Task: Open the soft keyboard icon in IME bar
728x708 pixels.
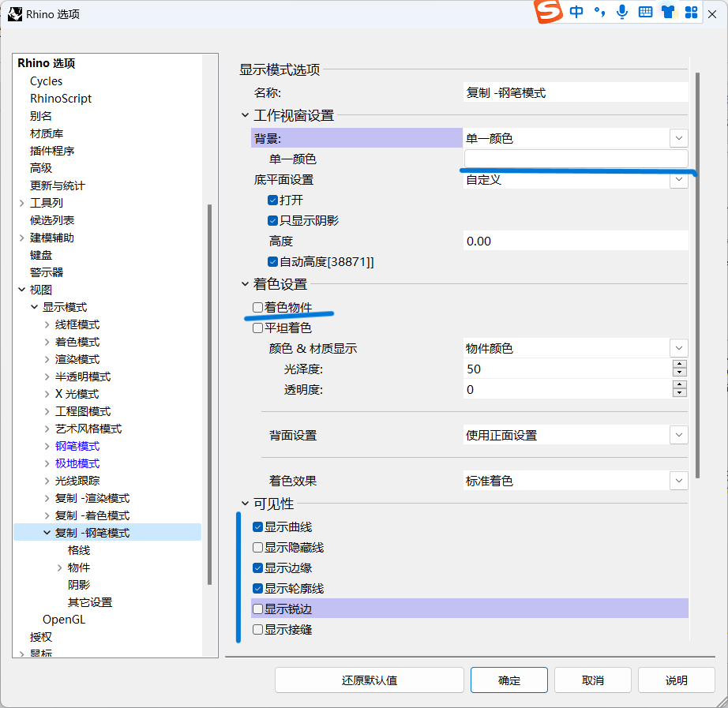Action: (x=645, y=12)
